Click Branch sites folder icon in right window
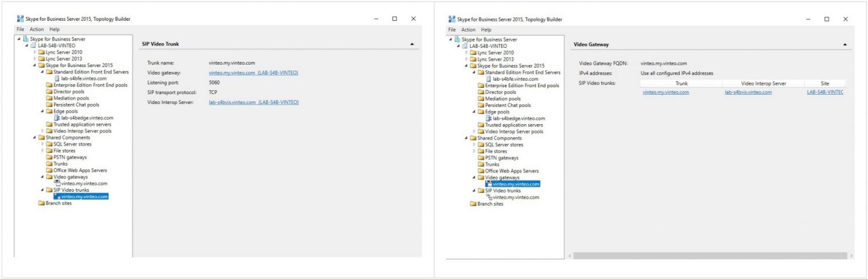 click(x=473, y=203)
